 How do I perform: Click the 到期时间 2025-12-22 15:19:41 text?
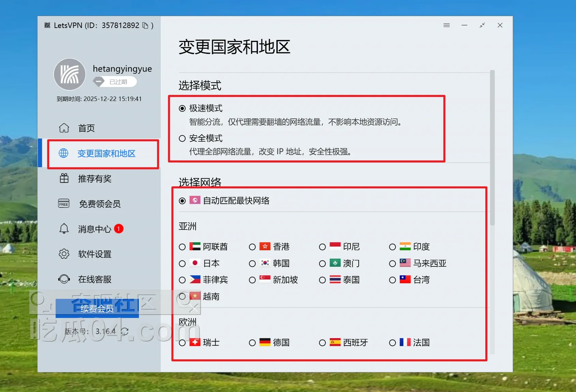click(99, 99)
